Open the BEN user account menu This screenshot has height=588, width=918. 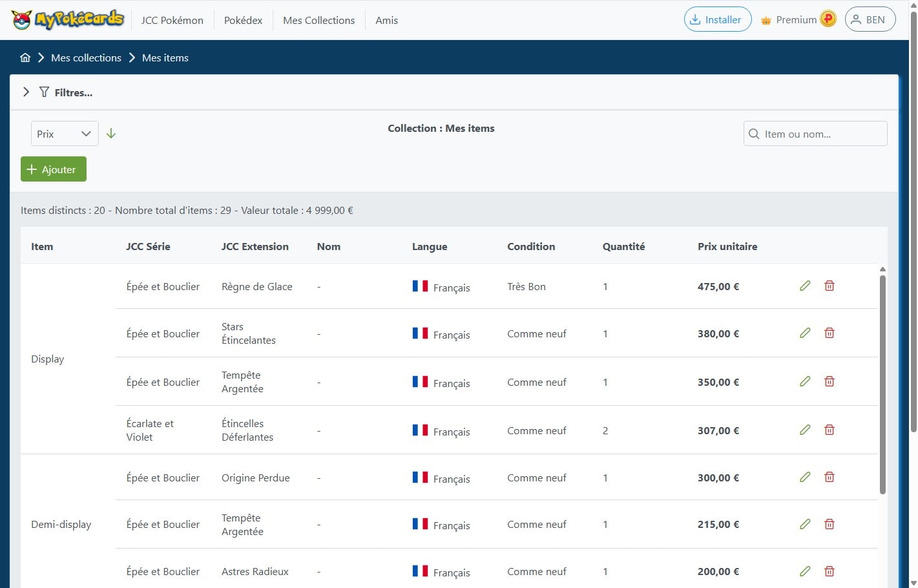[870, 19]
